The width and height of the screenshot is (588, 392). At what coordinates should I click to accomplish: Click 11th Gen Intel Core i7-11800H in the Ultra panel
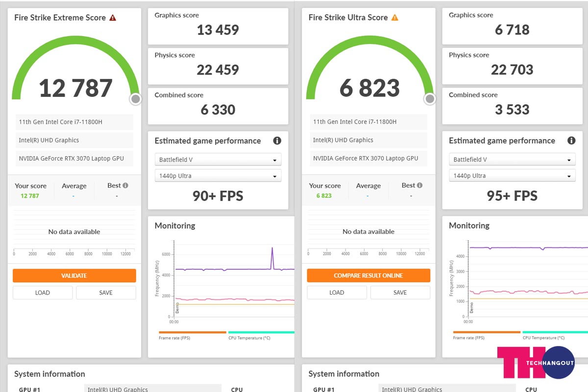click(x=368, y=122)
